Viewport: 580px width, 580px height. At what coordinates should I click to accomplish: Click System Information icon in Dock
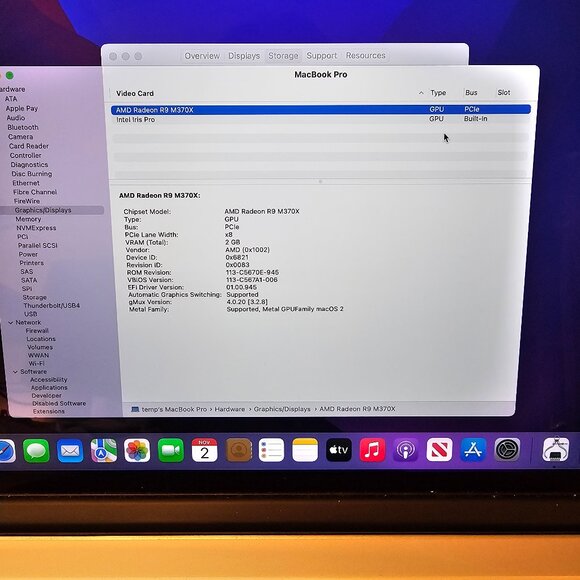(556, 450)
